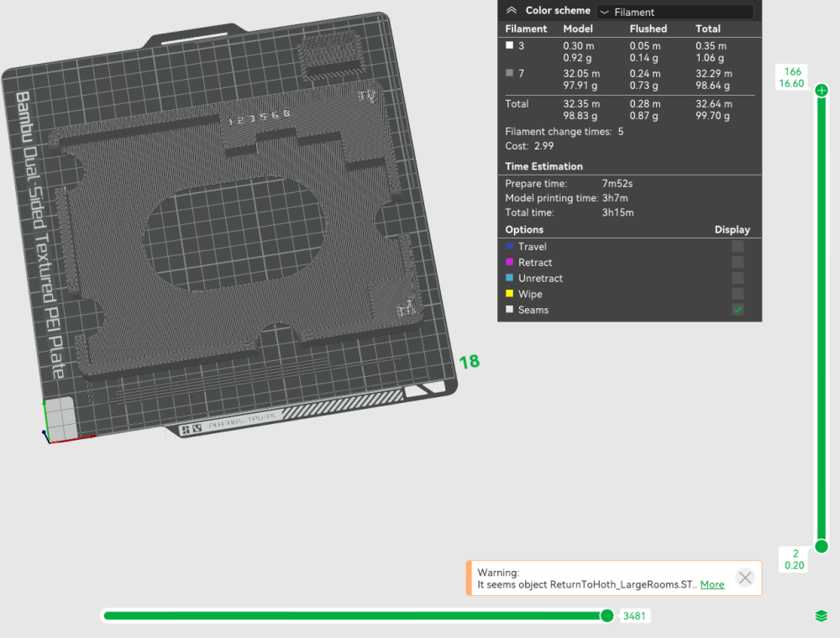840x638 pixels.
Task: Click the Display column heading
Action: click(x=732, y=230)
